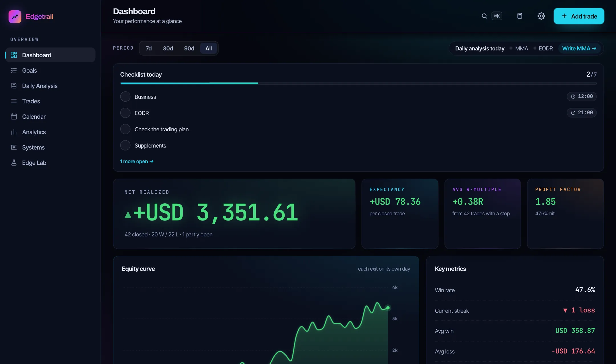Image resolution: width=616 pixels, height=364 pixels.
Task: Click Add trade button
Action: (579, 16)
